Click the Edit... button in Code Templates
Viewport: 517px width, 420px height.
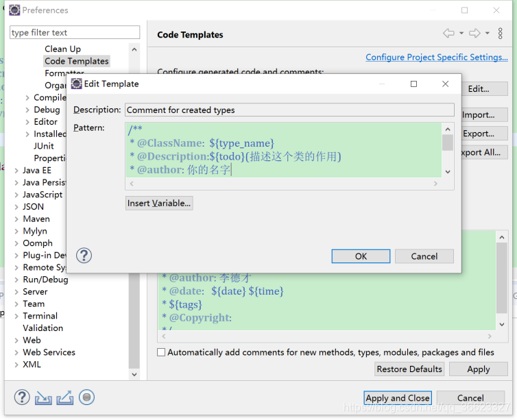click(485, 89)
